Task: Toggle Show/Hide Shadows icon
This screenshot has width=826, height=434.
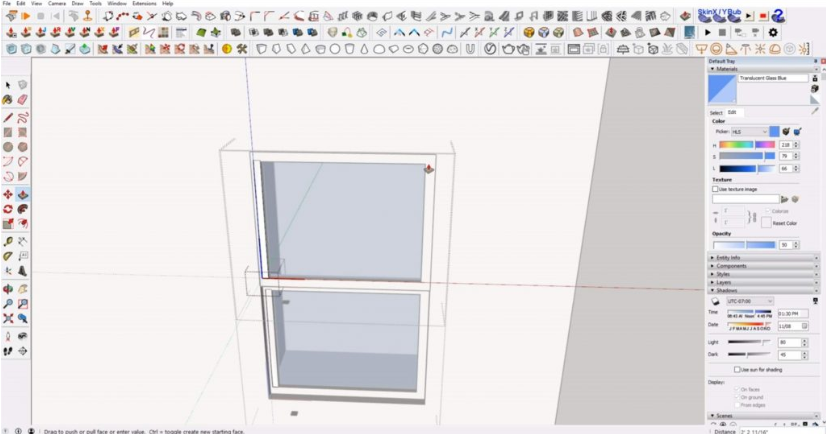Action: [715, 301]
